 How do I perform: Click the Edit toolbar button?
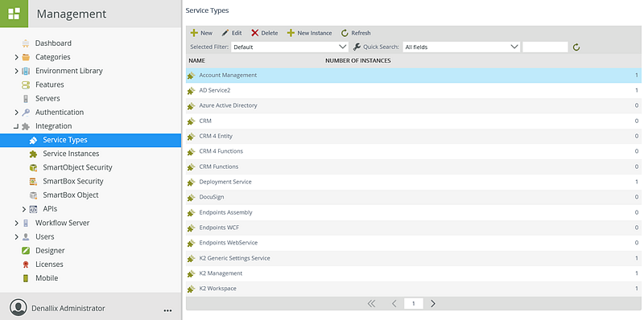click(232, 33)
